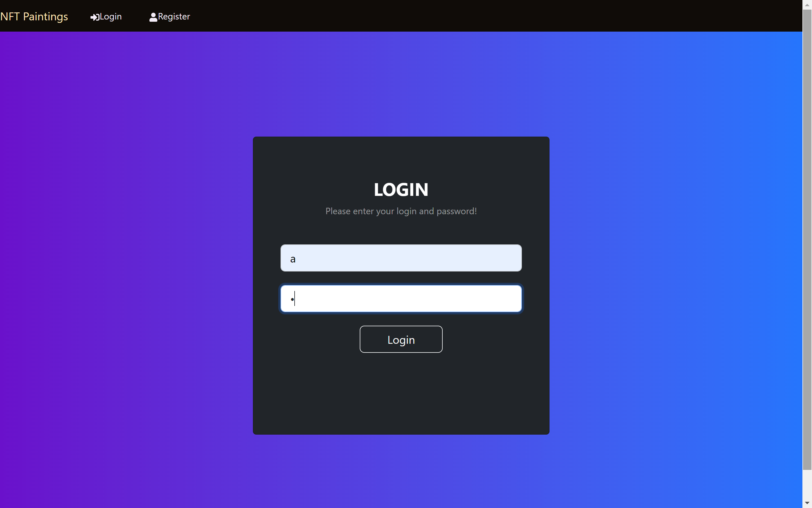Click the LOGIN heading text

click(x=401, y=189)
